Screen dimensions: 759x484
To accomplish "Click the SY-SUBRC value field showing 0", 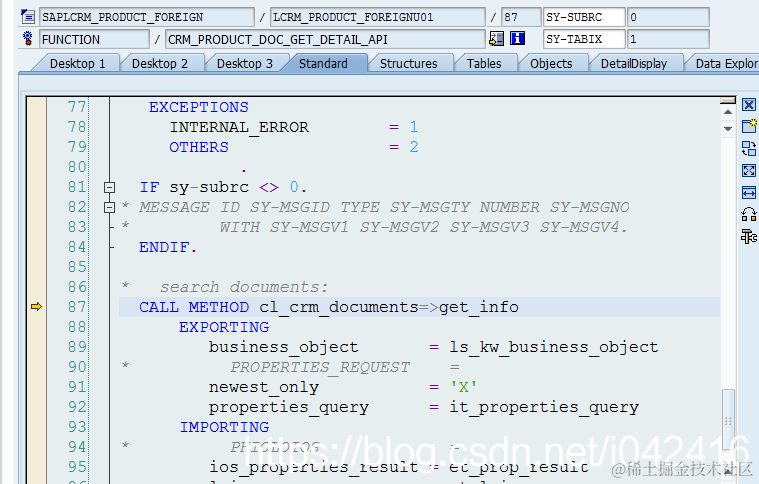I will (x=668, y=17).
